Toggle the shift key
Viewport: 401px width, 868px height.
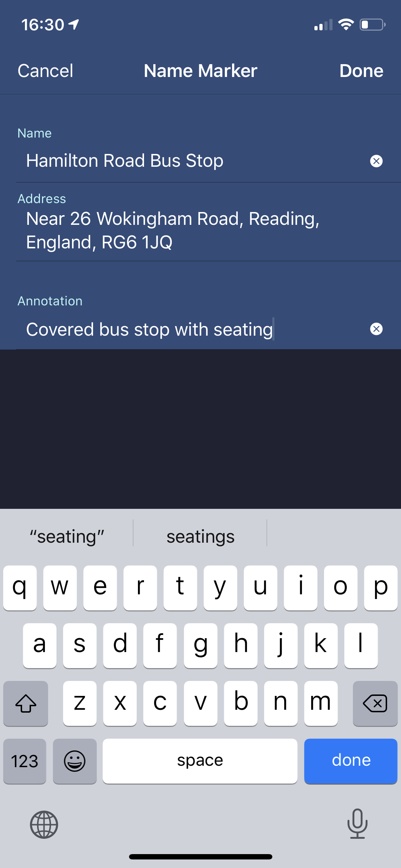[x=26, y=703]
